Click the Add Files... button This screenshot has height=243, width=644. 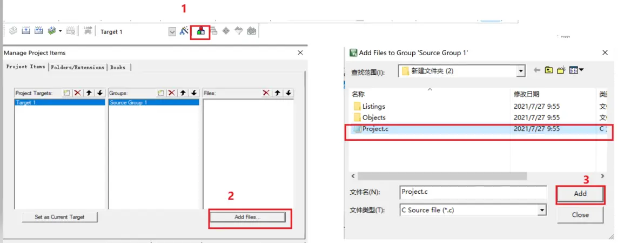point(247,217)
